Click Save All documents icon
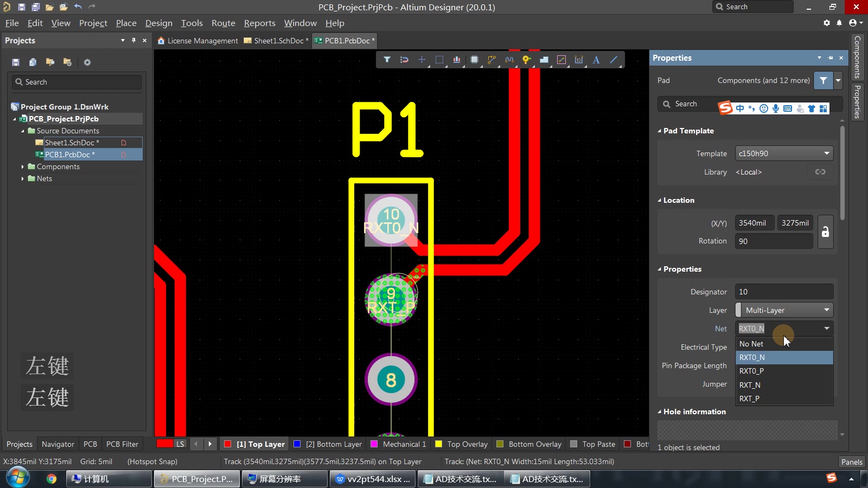The height and width of the screenshot is (488, 868). [x=35, y=7]
